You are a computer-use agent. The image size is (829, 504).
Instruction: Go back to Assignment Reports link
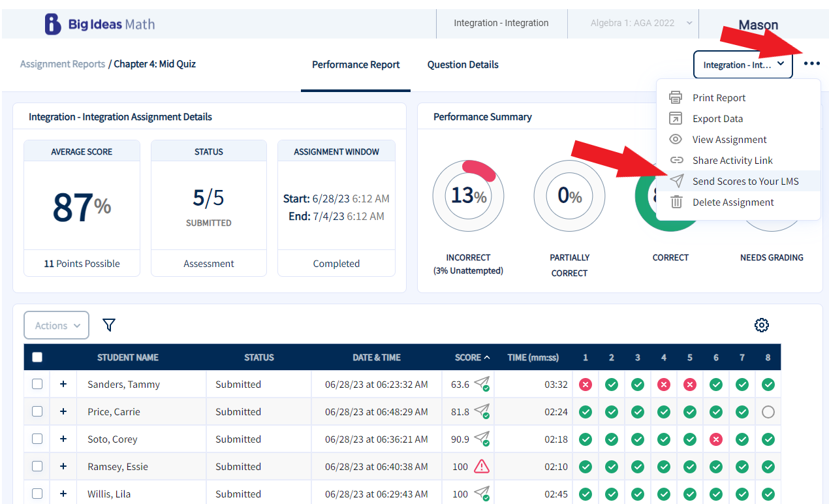(63, 64)
